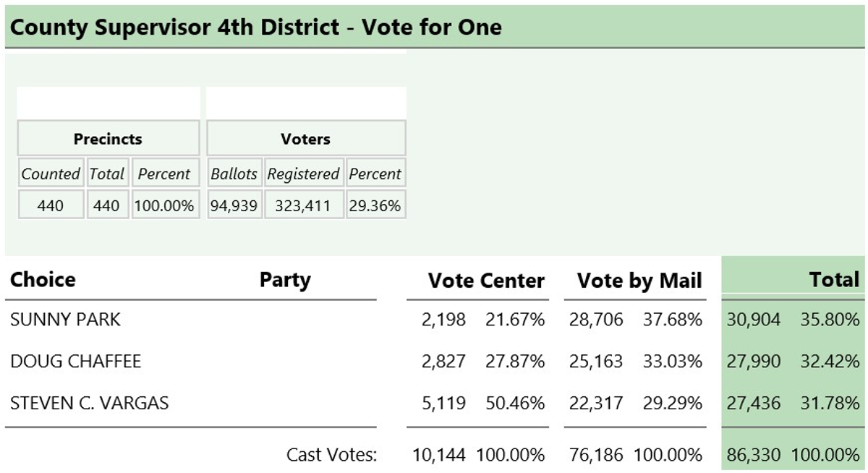Click the Vote by Mail column header
The image size is (868, 473).
[639, 281]
